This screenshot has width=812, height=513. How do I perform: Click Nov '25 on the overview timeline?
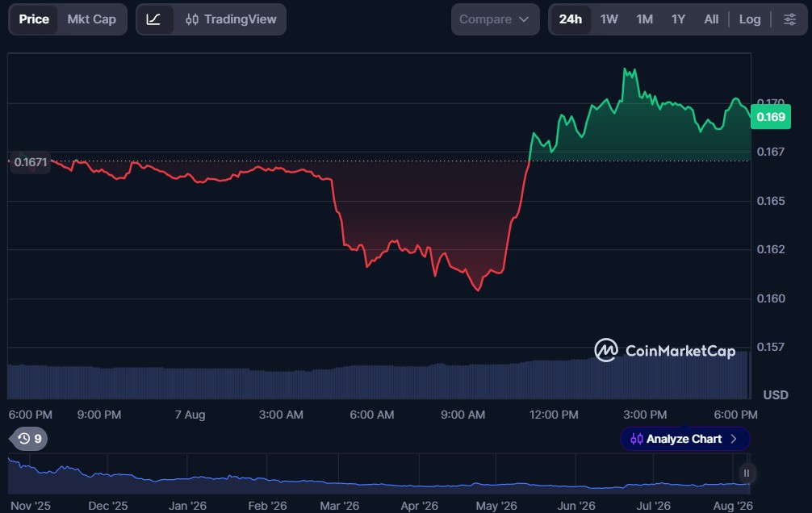click(31, 506)
